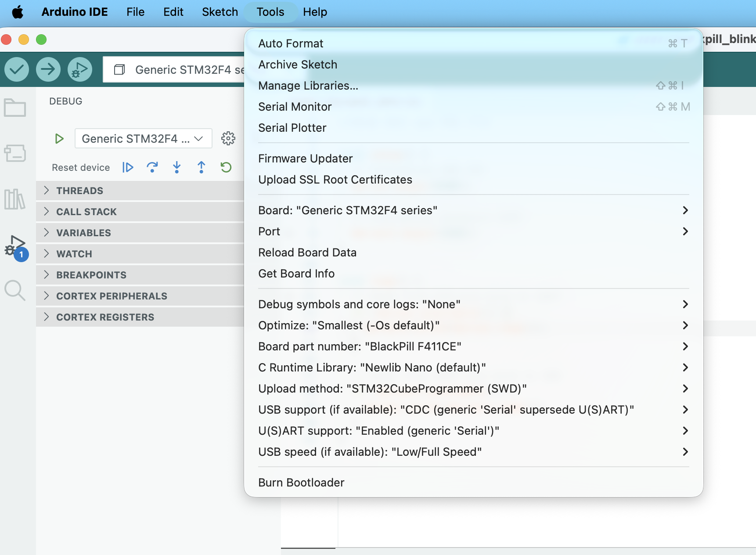This screenshot has width=756, height=555.
Task: Click Reload Board Data
Action: [x=474, y=252]
